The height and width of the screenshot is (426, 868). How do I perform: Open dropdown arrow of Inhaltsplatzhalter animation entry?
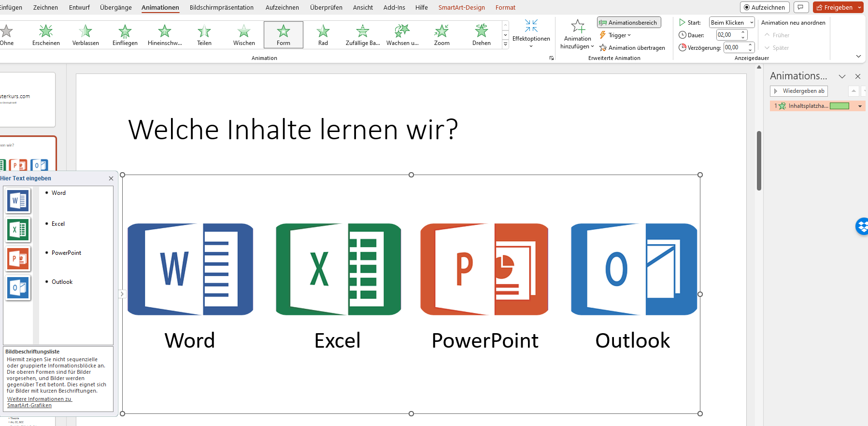pos(860,106)
